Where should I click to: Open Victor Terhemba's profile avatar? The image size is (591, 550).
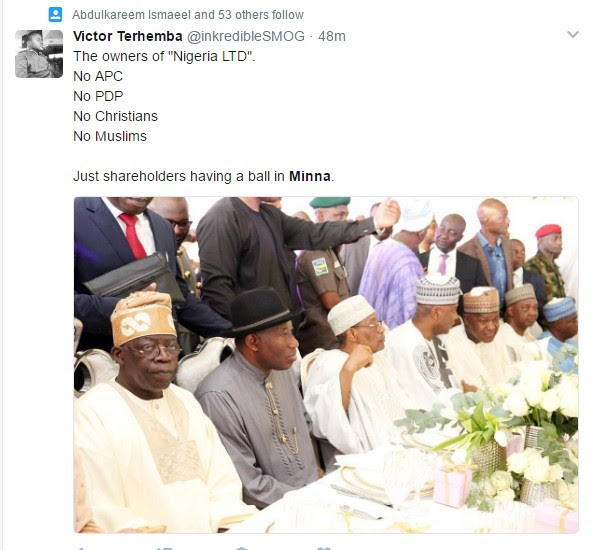click(x=39, y=54)
